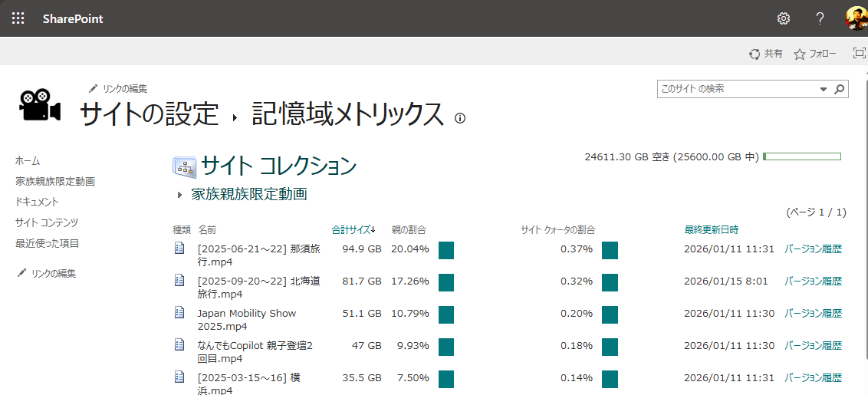Open the search scope dropdown arrow

824,89
